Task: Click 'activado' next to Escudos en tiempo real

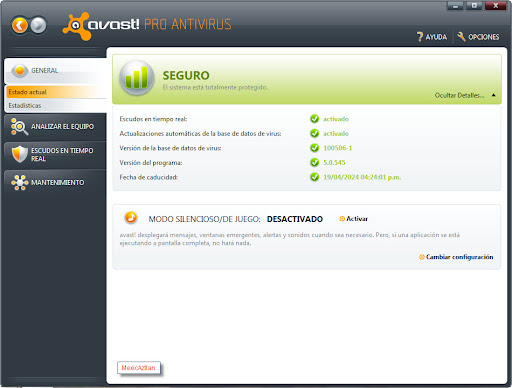Action: [x=336, y=119]
